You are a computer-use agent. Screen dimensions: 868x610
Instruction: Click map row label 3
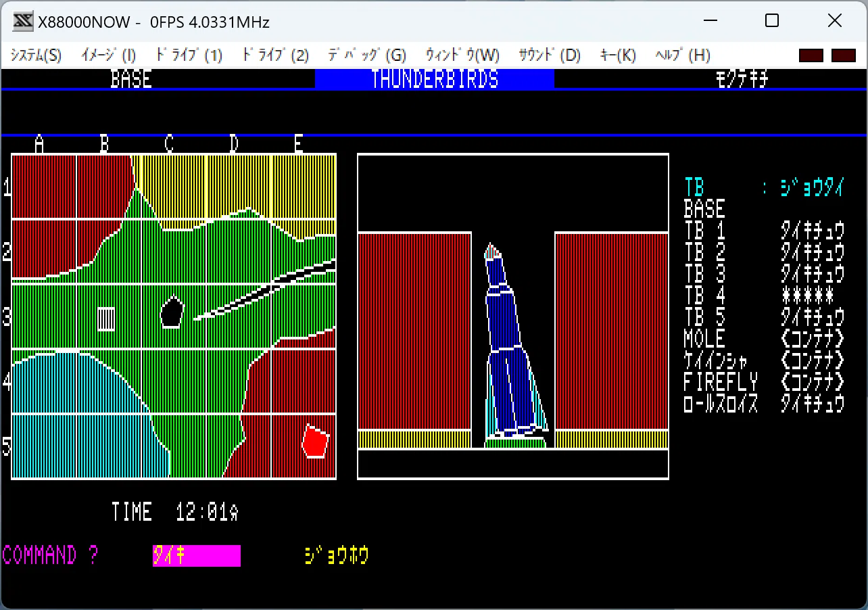7,317
